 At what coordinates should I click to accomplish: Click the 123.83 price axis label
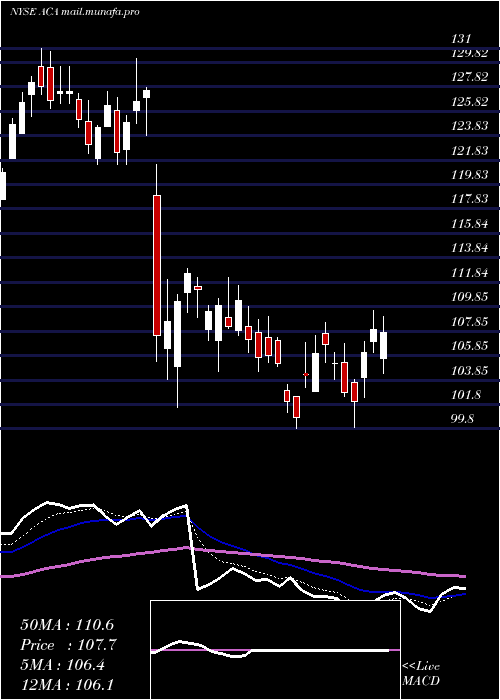click(x=469, y=126)
